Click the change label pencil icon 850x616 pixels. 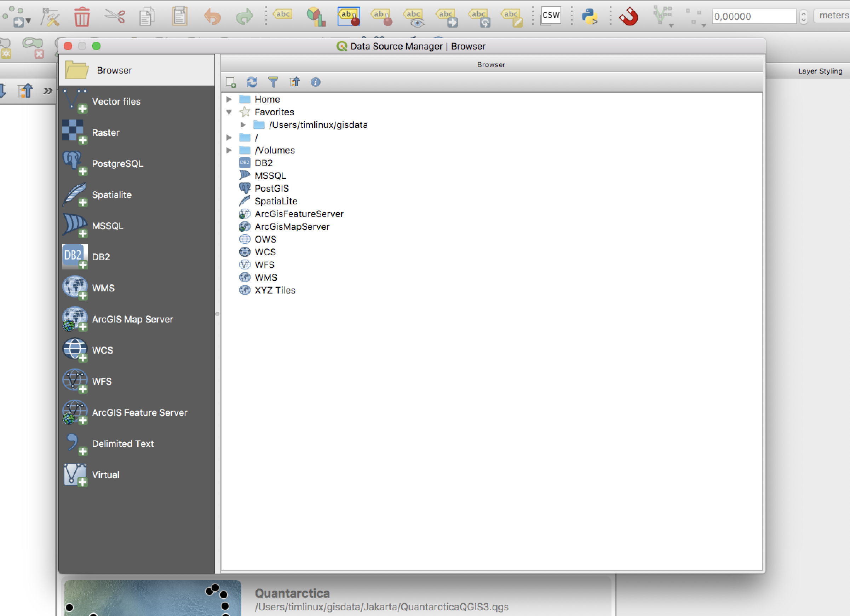click(512, 18)
